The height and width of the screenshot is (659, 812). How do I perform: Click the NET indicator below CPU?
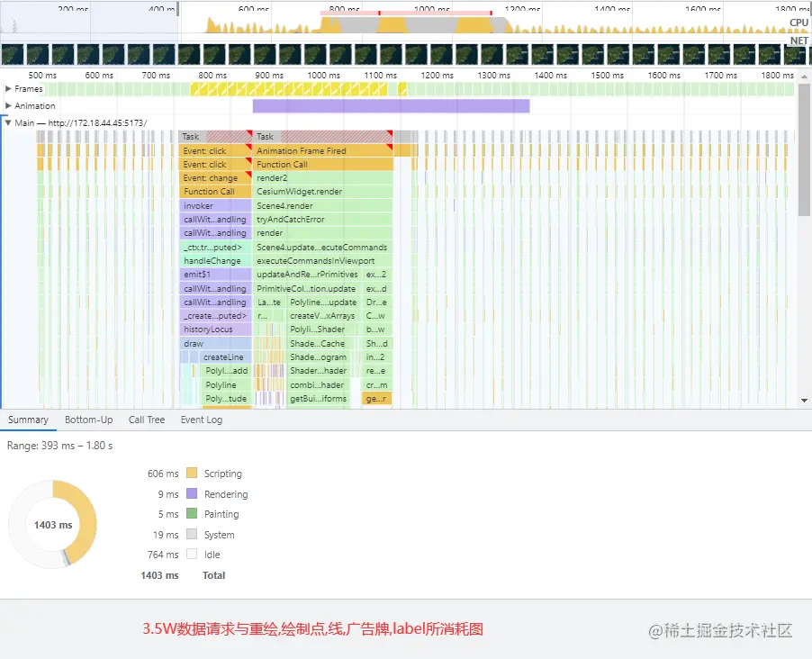coord(798,41)
